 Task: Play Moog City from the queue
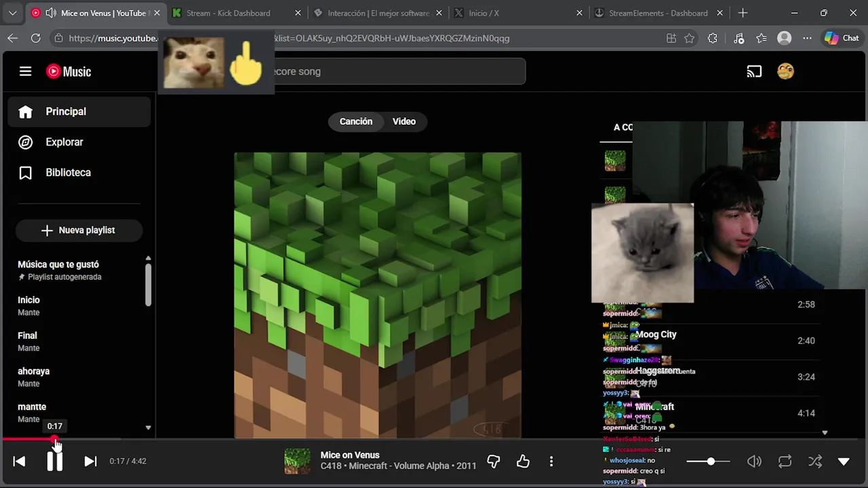coord(709,341)
